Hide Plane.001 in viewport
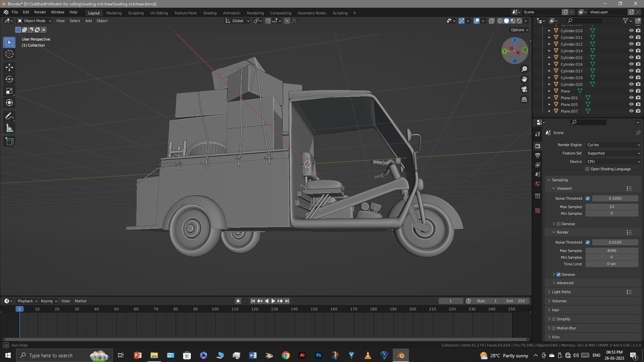644x362 pixels. [x=631, y=98]
